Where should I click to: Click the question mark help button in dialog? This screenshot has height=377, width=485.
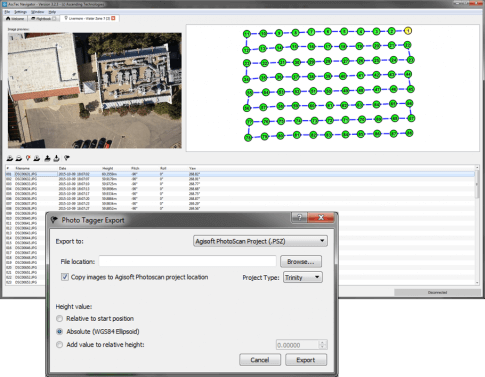(299, 217)
